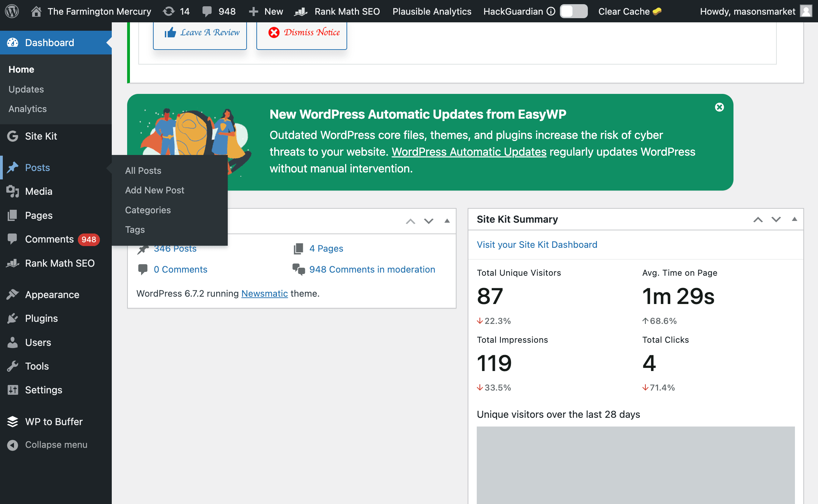818x504 pixels.
Task: Collapse the admin sidebar menu
Action: click(x=47, y=445)
